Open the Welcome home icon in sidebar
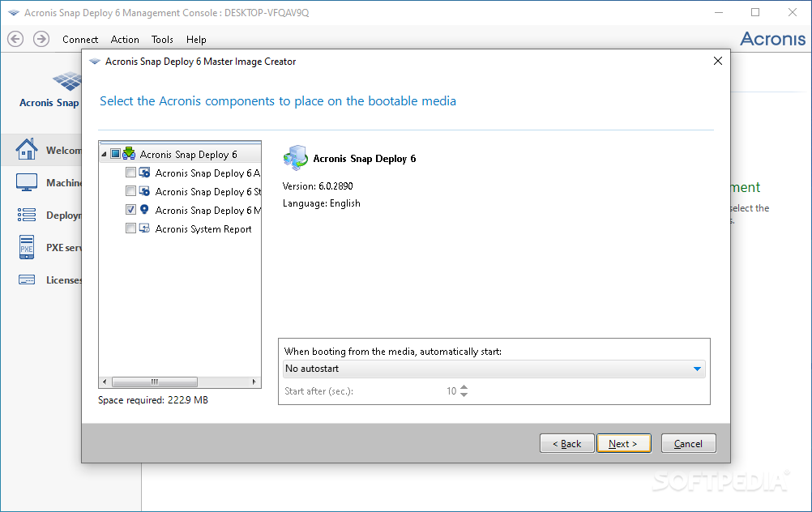Screen dimensions: 812x512 tap(27, 150)
